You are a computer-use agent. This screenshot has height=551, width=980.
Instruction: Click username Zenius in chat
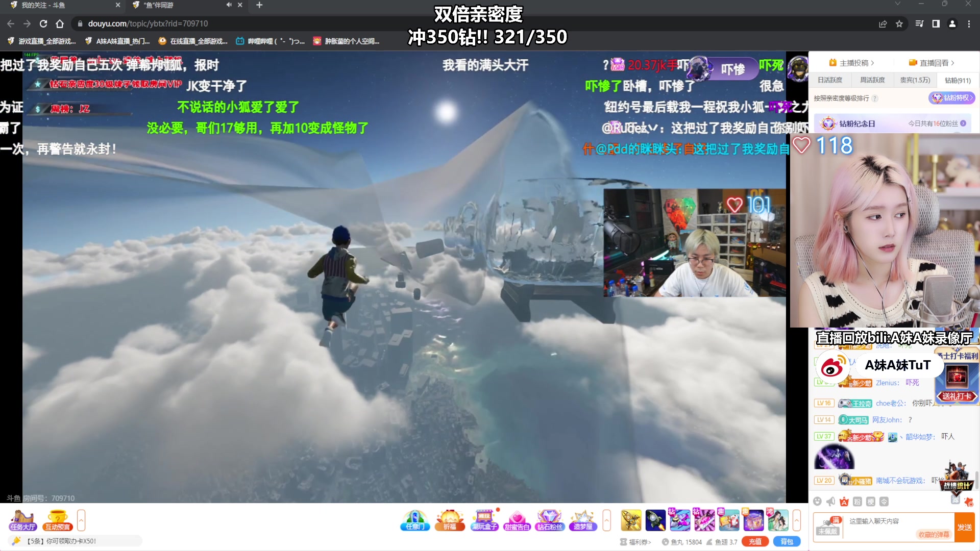[x=887, y=383]
